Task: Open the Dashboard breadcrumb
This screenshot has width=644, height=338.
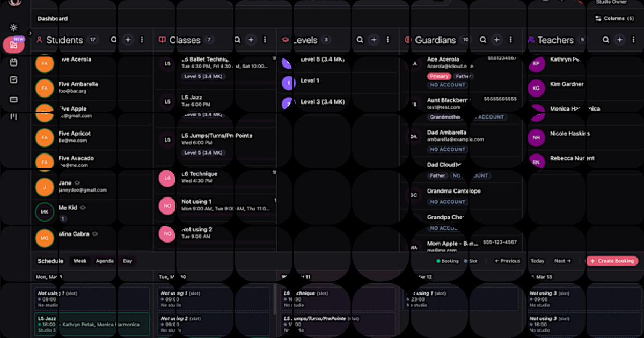Action: pyautogui.click(x=53, y=18)
